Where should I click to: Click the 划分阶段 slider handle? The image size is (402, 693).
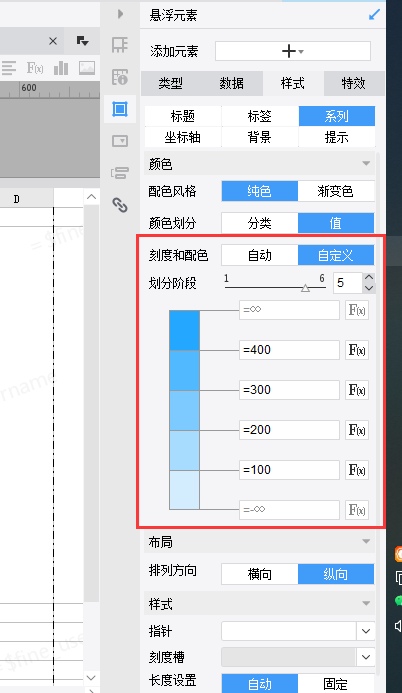[305, 288]
